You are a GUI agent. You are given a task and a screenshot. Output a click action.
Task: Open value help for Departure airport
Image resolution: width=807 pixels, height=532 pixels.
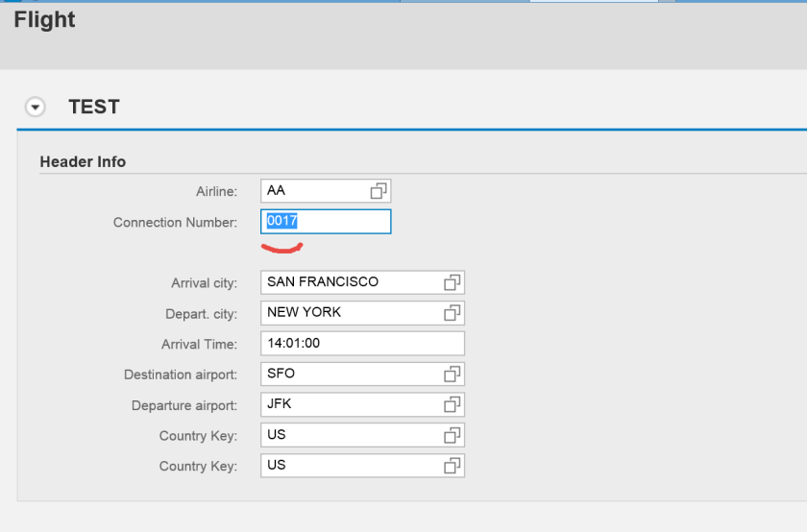(x=452, y=404)
